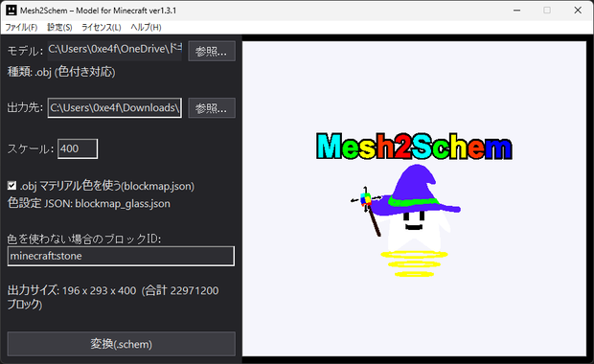Click the 変換(.schem) convert button
Viewport: 594px width, 364px height.
[122, 344]
